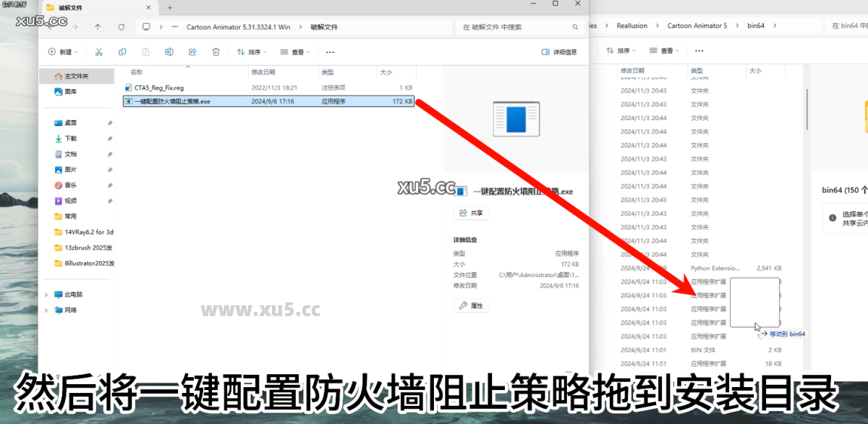Click the Delete trash icon on the toolbar
The width and height of the screenshot is (868, 424).
pos(214,53)
